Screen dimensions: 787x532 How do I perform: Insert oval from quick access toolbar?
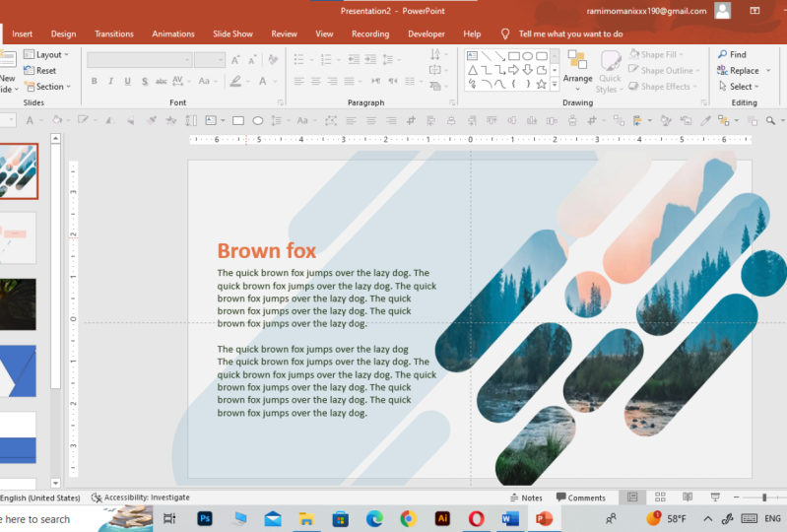pos(257,120)
